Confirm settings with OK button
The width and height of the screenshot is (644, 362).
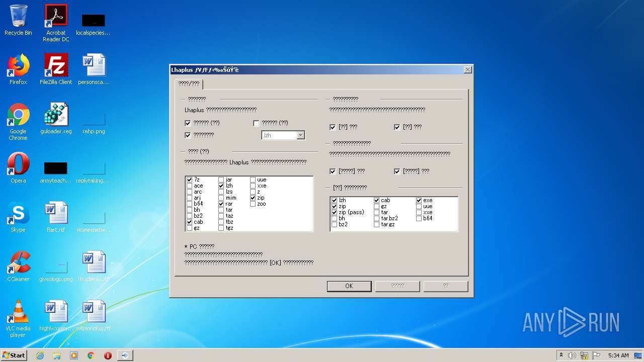click(349, 286)
